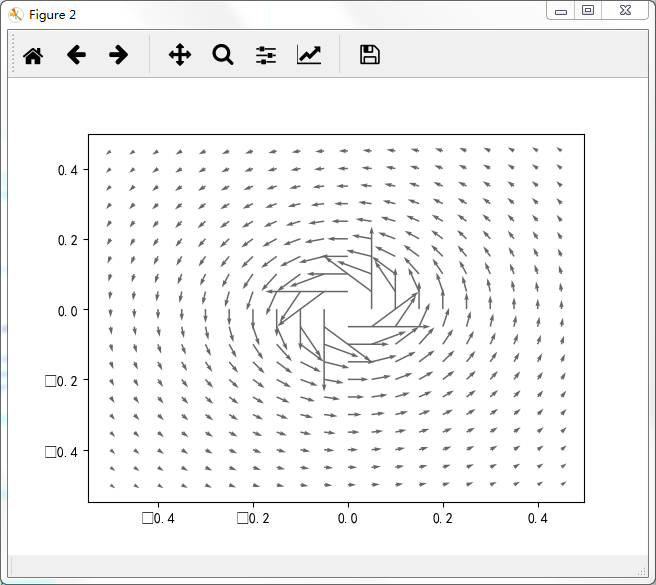Click the x-axis tick label -0.2
Image resolution: width=656 pixels, height=585 pixels.
point(254,518)
